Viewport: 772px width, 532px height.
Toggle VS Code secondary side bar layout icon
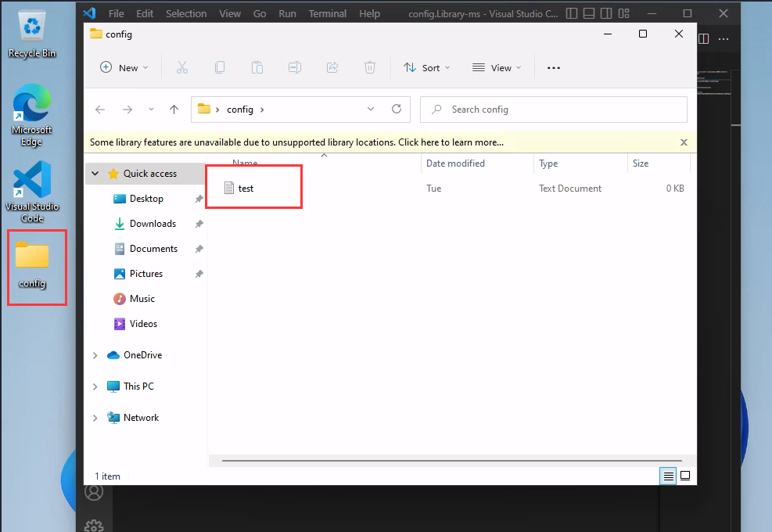coord(606,14)
